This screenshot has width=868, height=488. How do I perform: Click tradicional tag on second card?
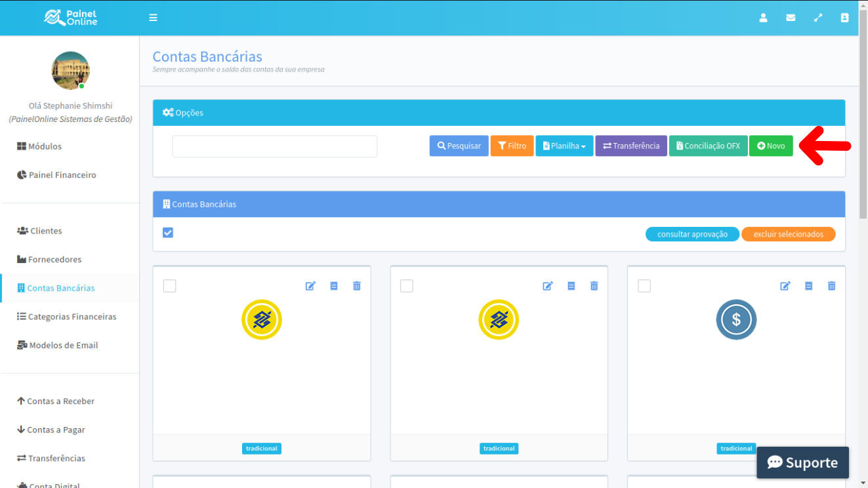499,449
